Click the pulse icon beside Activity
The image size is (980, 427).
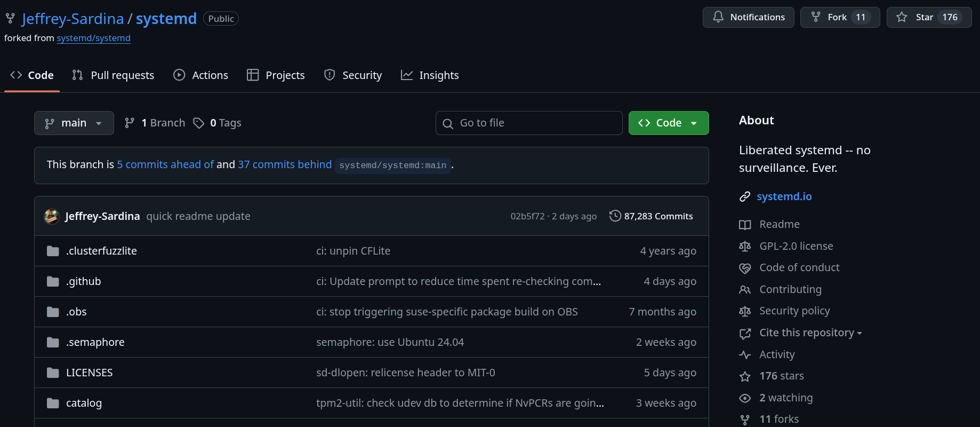tap(745, 354)
